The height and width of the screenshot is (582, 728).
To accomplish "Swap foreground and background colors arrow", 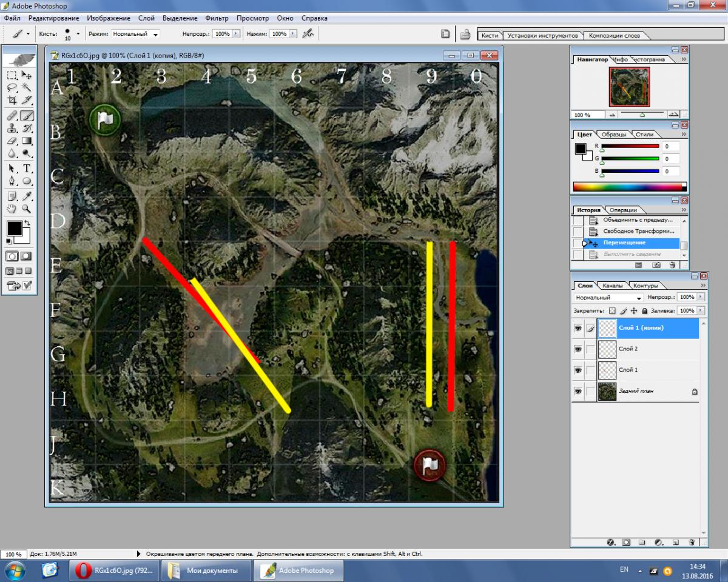I will (27, 223).
